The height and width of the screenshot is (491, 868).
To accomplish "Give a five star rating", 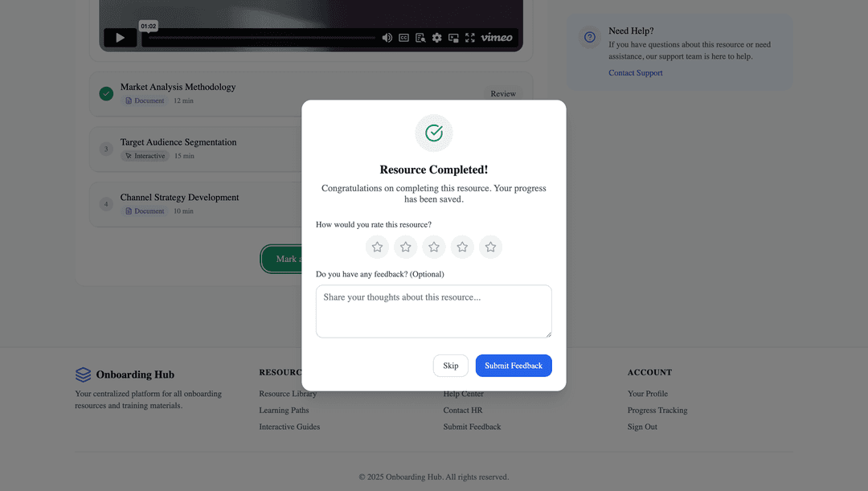I will [x=490, y=248].
